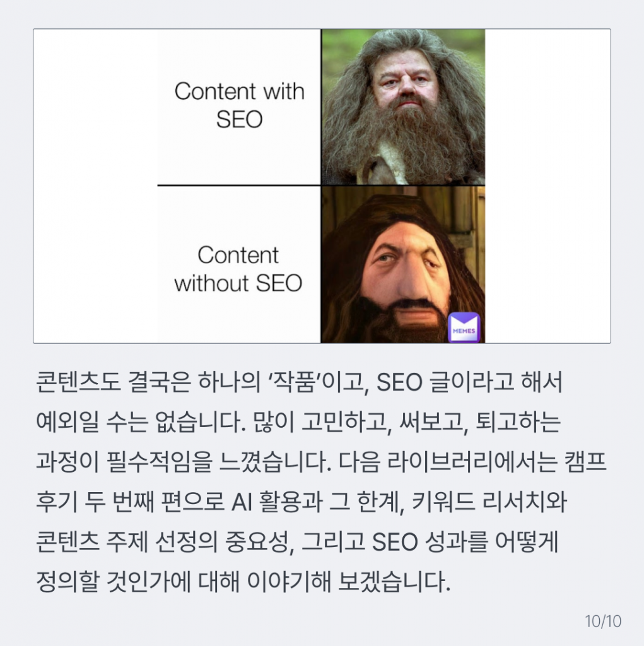Click the blank white area left of the meme

pyautogui.click(x=95, y=186)
